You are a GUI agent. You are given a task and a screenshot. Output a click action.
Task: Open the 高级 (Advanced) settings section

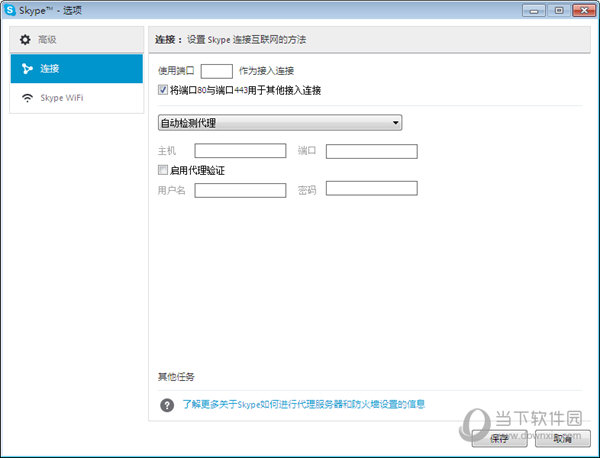coord(77,39)
